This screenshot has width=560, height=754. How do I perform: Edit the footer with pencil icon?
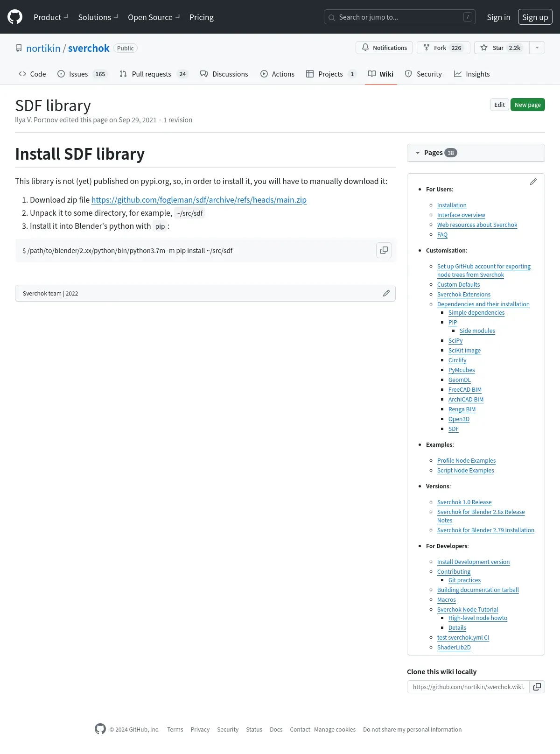coord(386,293)
